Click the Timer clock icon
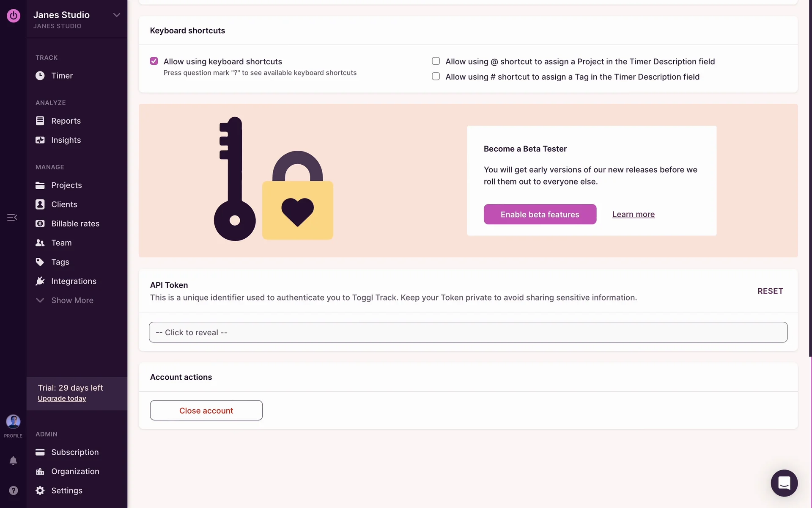812x508 pixels. tap(40, 76)
